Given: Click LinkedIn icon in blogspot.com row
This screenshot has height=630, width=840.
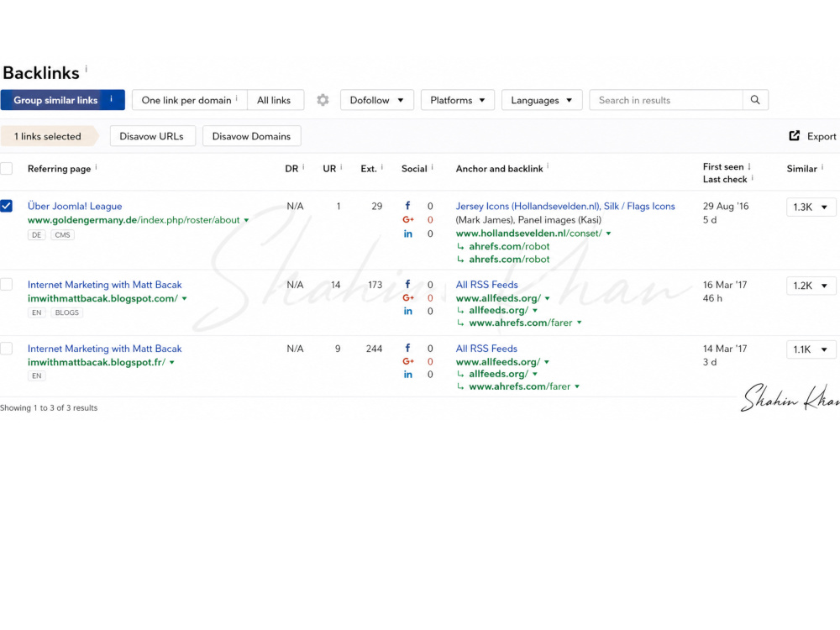Looking at the screenshot, I should click(407, 312).
